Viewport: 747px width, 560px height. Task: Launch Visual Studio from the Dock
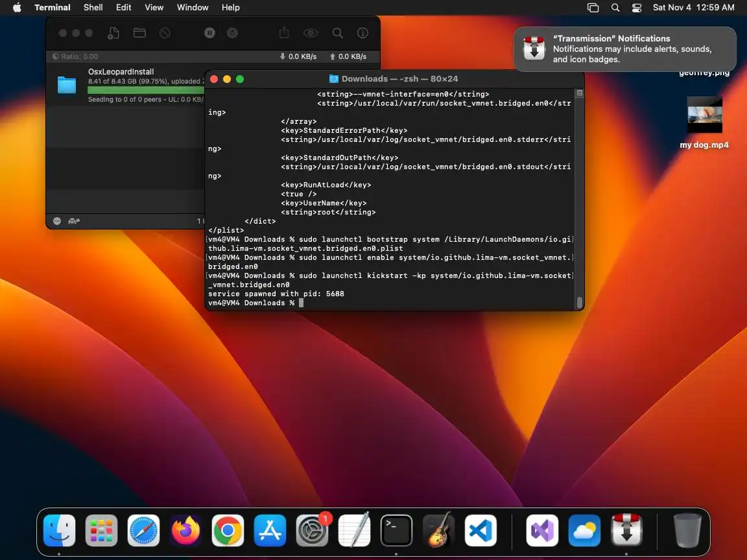542,530
